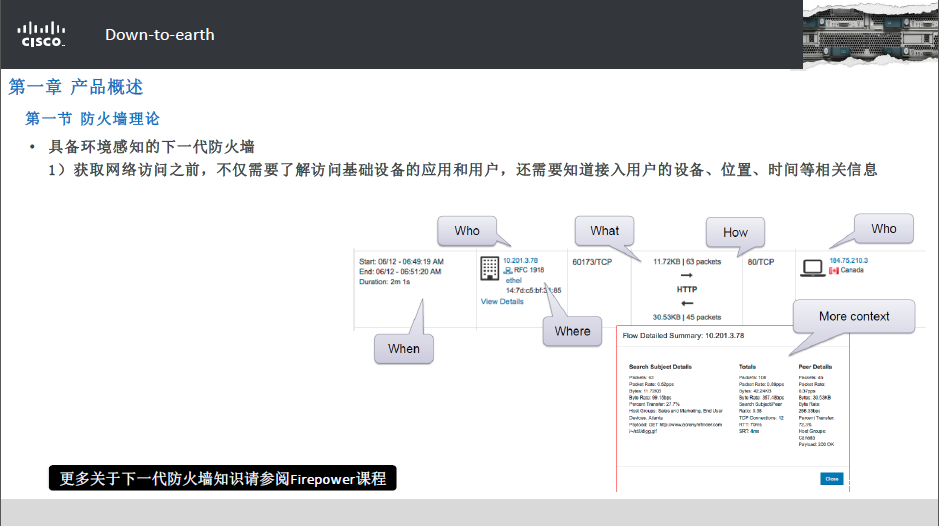
Task: Open the View Details link
Action: [x=502, y=301]
